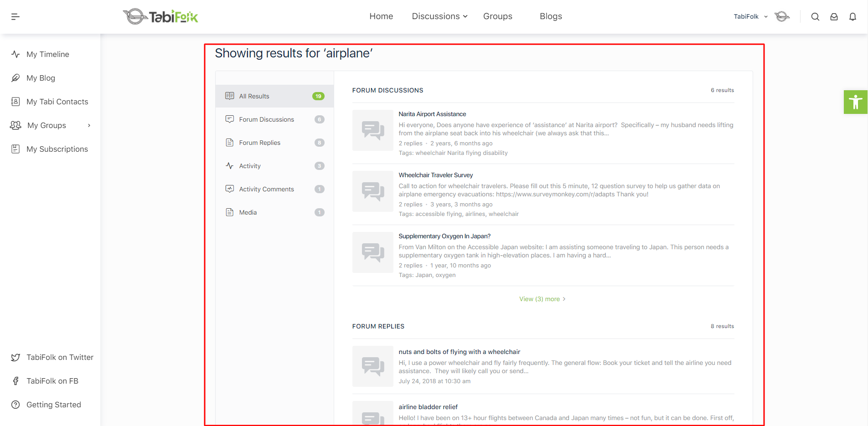Viewport: 868px width, 426px height.
Task: Click the 19 count badge on All Results
Action: coord(318,96)
